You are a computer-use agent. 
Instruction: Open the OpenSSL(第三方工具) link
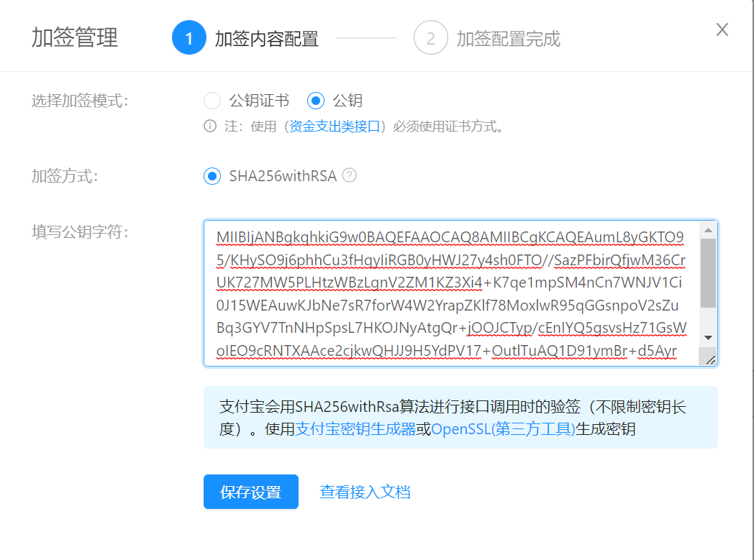[x=503, y=429]
